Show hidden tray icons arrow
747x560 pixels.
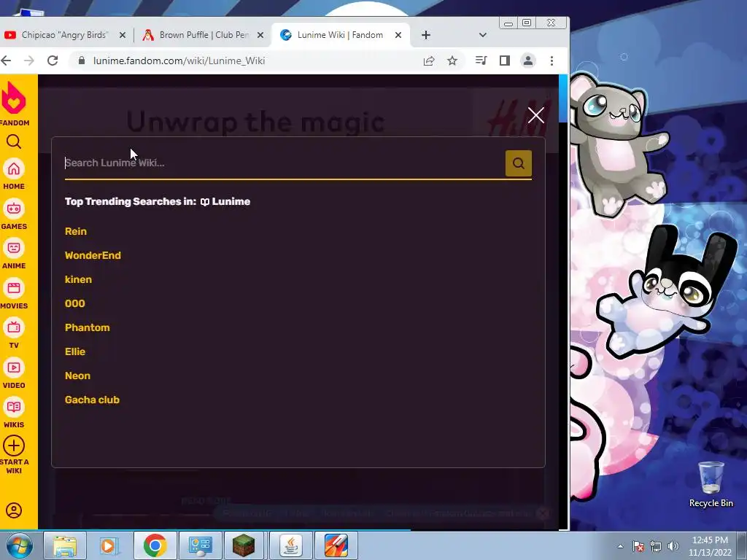[x=620, y=546]
